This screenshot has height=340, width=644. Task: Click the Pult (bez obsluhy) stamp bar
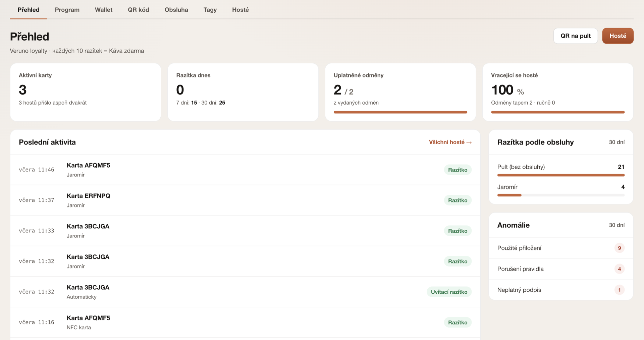pos(561,175)
